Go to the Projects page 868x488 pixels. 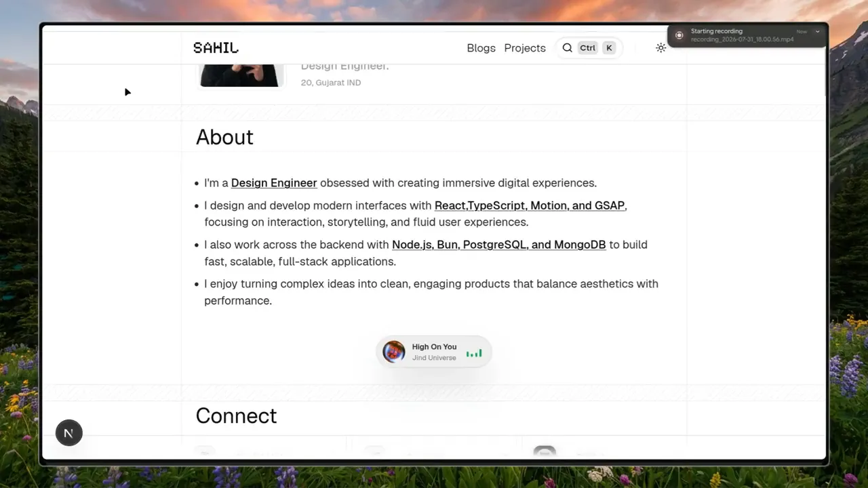525,48
